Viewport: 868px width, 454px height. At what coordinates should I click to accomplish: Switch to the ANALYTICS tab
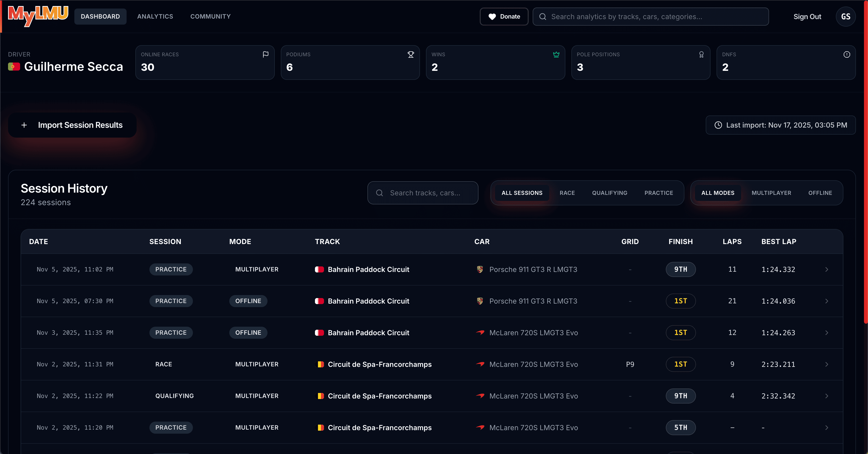[x=155, y=17]
